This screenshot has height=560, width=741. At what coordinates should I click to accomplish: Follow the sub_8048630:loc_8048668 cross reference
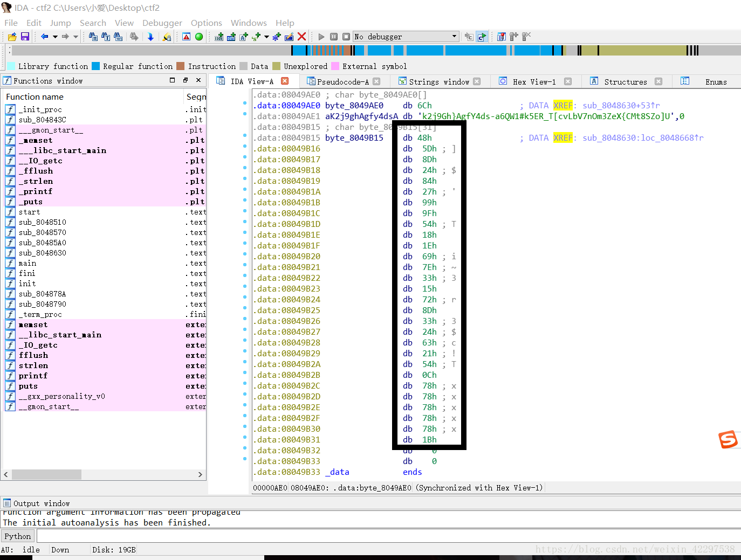pyautogui.click(x=643, y=138)
